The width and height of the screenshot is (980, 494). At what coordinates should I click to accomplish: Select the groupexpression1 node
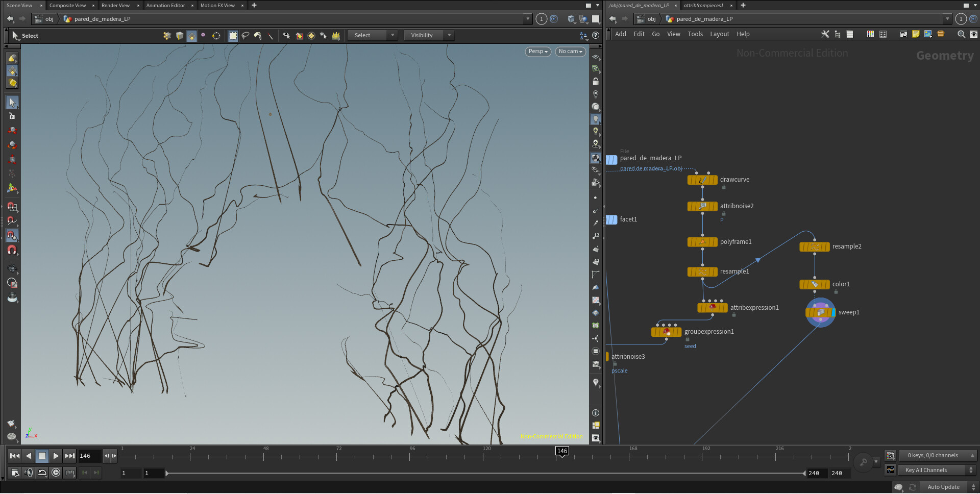(x=666, y=332)
